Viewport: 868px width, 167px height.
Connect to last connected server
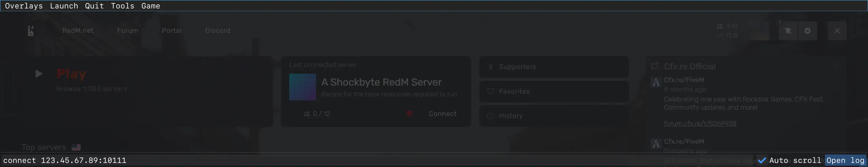[x=442, y=114]
